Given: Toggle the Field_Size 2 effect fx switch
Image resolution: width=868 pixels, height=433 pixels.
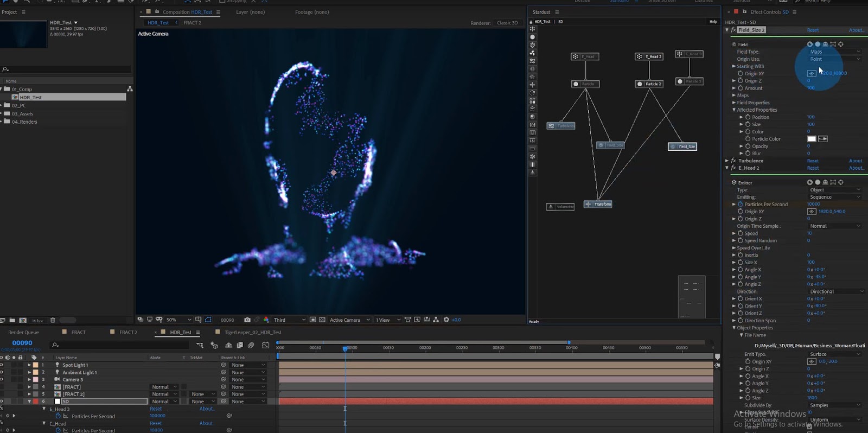Looking at the screenshot, I should tap(733, 30).
